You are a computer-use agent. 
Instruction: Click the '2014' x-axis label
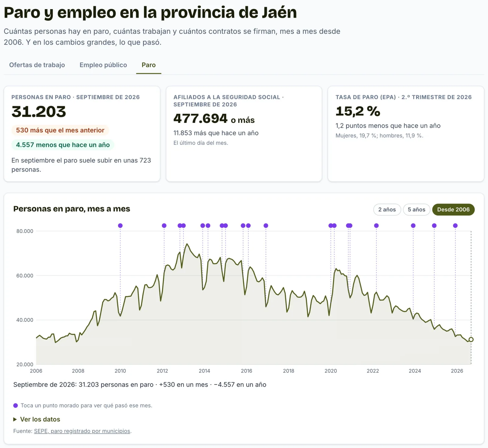coord(204,371)
